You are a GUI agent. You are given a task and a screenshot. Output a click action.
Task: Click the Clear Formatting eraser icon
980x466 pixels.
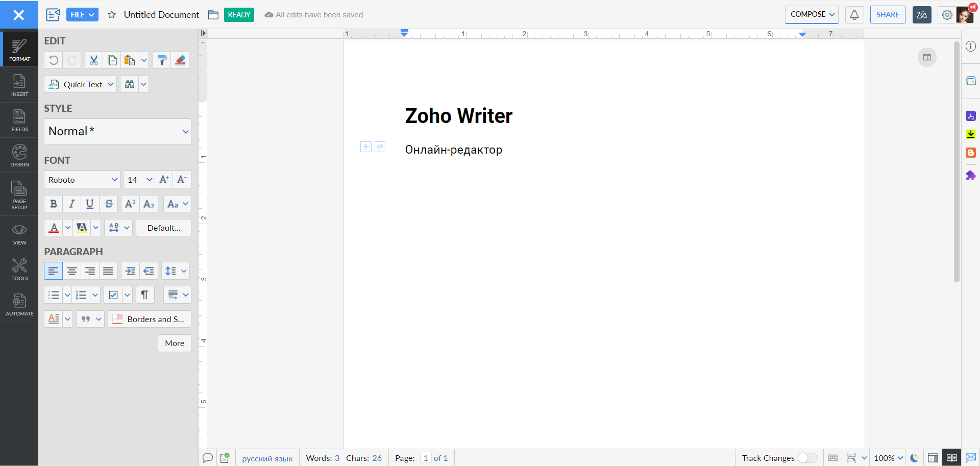(180, 60)
